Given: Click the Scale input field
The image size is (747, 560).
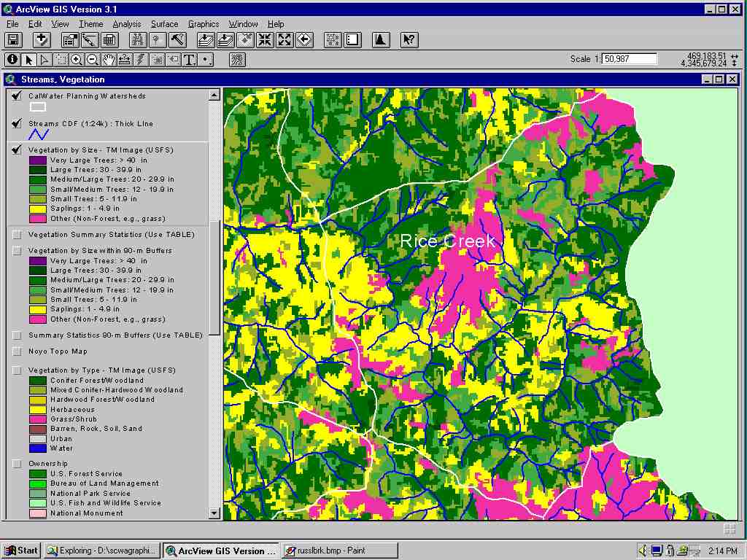Looking at the screenshot, I should 630,59.
